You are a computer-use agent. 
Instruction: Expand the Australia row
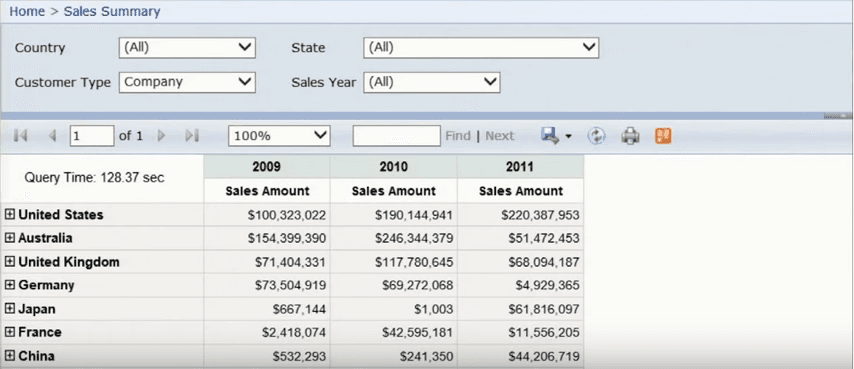(9, 238)
